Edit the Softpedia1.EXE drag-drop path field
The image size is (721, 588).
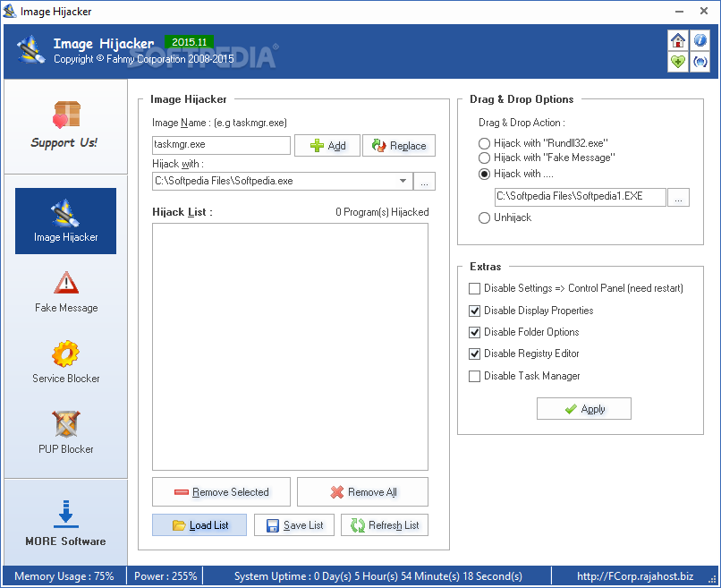coord(580,197)
